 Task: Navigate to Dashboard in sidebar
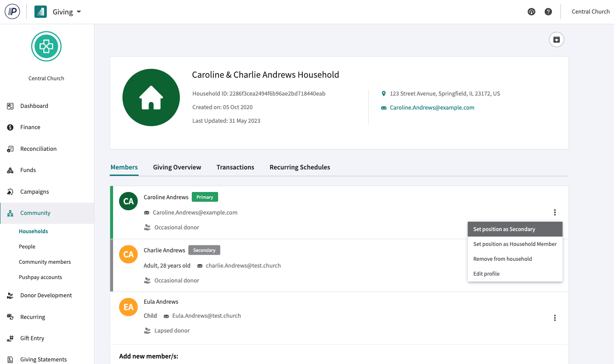pos(34,106)
